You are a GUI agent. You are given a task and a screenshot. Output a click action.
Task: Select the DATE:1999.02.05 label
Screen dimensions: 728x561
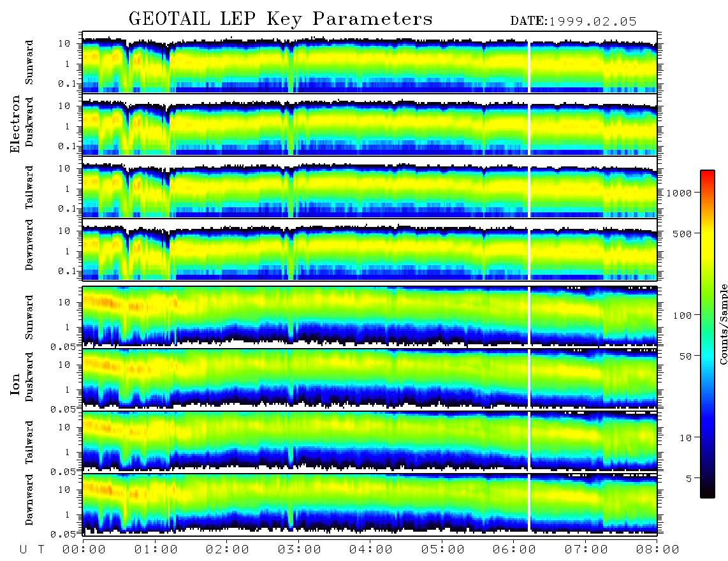(x=573, y=21)
